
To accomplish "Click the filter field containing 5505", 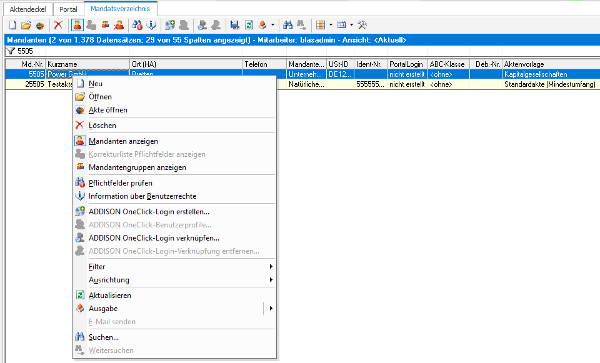I will pyautogui.click(x=26, y=51).
